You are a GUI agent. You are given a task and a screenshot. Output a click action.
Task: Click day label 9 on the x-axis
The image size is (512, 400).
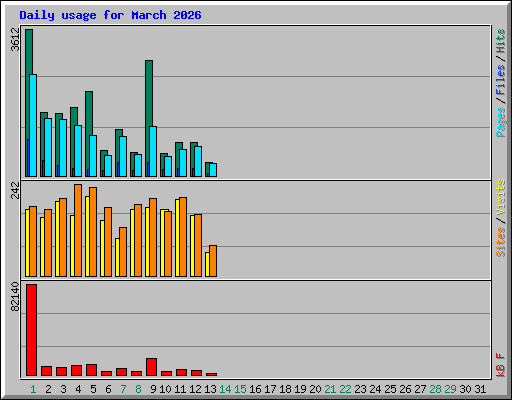pyautogui.click(x=153, y=389)
